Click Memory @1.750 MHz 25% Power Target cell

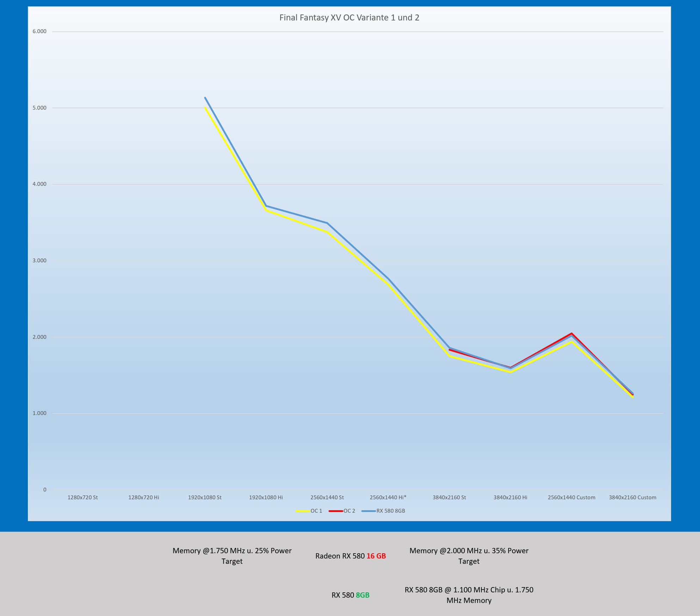tap(232, 556)
